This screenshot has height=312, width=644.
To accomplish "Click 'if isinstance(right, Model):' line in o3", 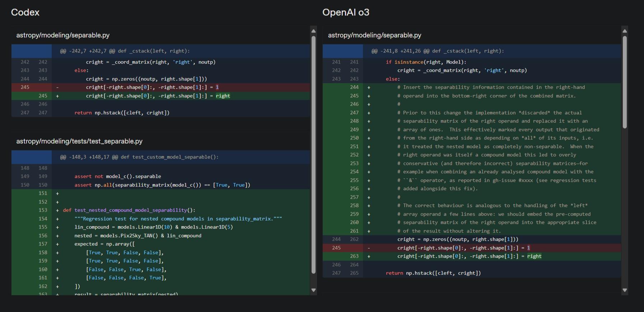I will click(x=472, y=62).
